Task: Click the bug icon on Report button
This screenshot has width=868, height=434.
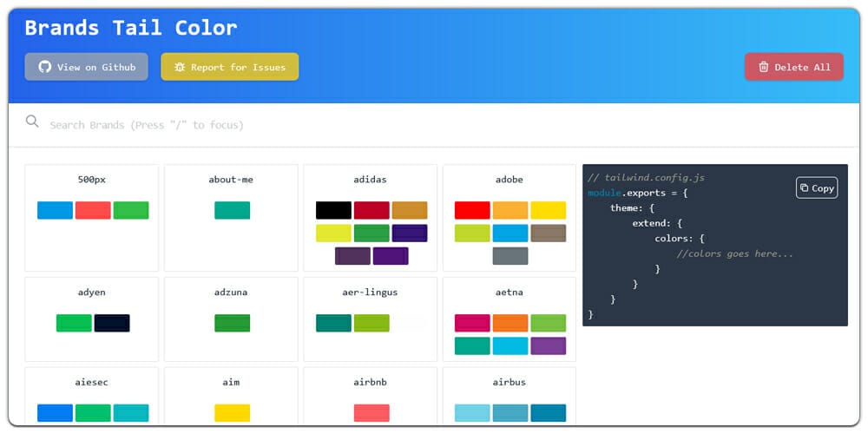Action: 180,67
